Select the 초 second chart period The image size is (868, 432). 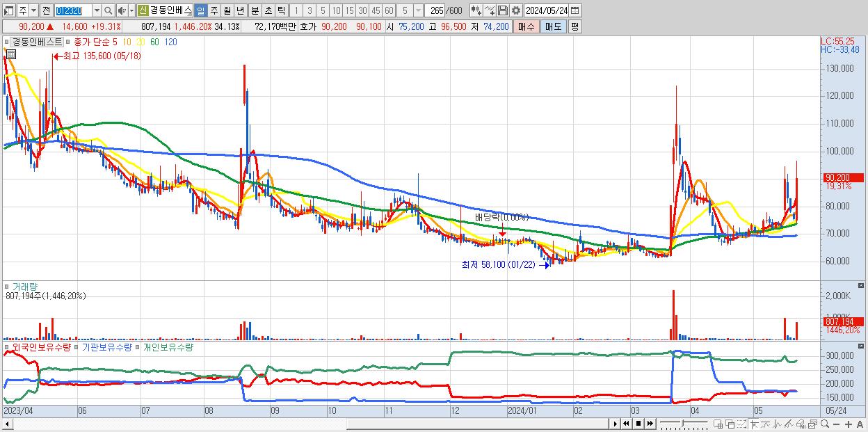268,10
